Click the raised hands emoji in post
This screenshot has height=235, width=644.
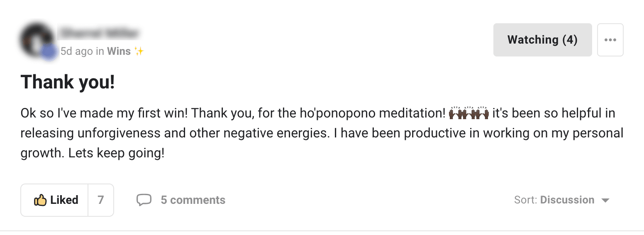469,113
